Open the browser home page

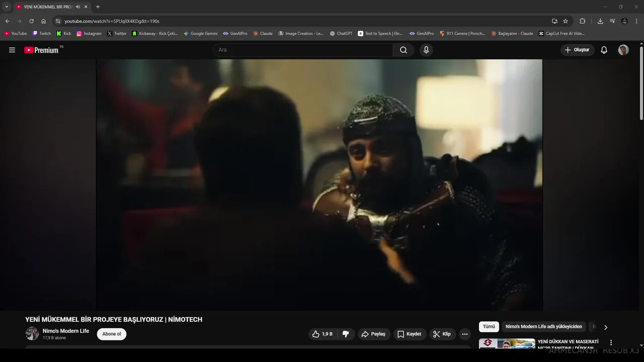tap(44, 21)
